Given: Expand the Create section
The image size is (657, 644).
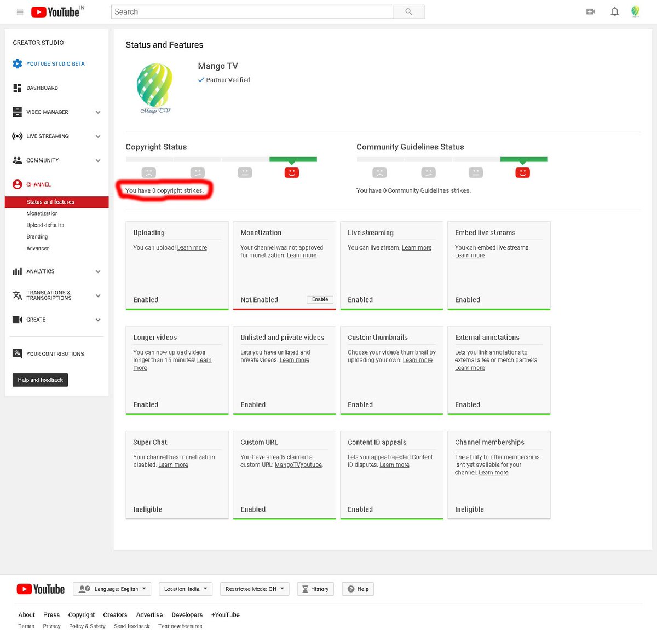Looking at the screenshot, I should [98, 320].
